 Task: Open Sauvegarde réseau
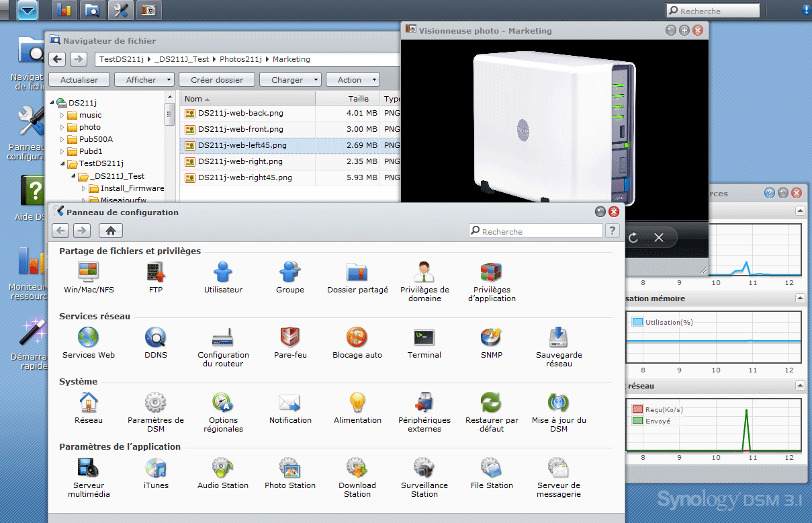[x=559, y=347]
